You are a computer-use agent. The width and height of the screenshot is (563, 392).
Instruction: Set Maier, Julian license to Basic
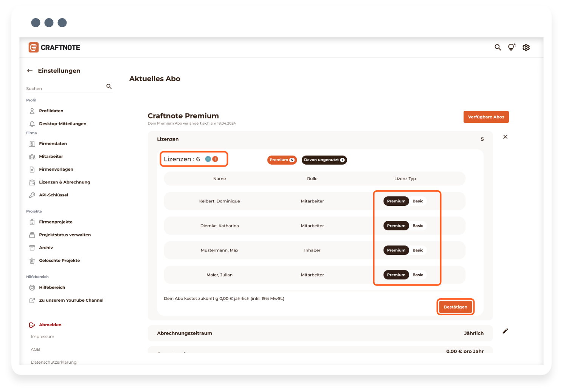coord(417,275)
